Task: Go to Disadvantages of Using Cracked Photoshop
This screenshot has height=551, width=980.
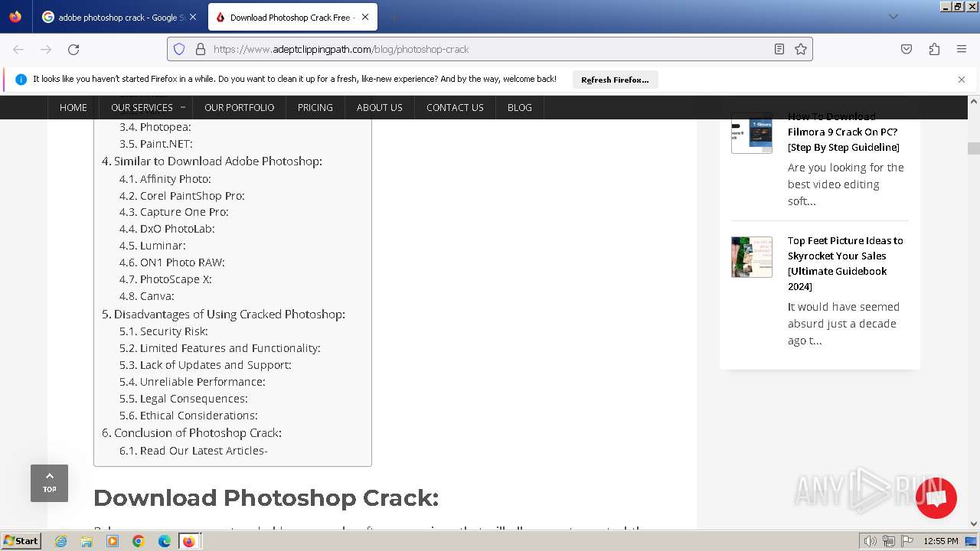Action: pos(224,315)
